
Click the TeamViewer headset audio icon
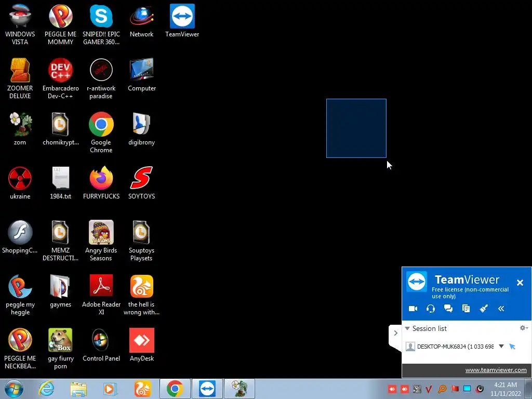[x=431, y=309]
